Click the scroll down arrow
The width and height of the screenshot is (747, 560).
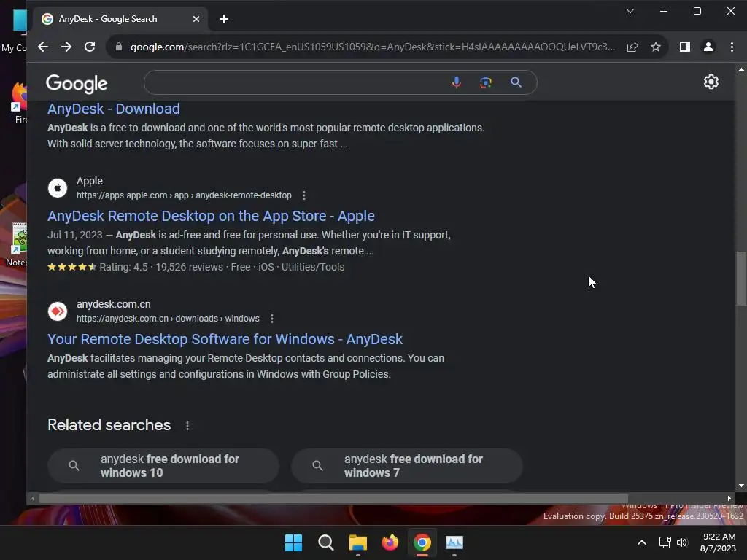[741, 486]
